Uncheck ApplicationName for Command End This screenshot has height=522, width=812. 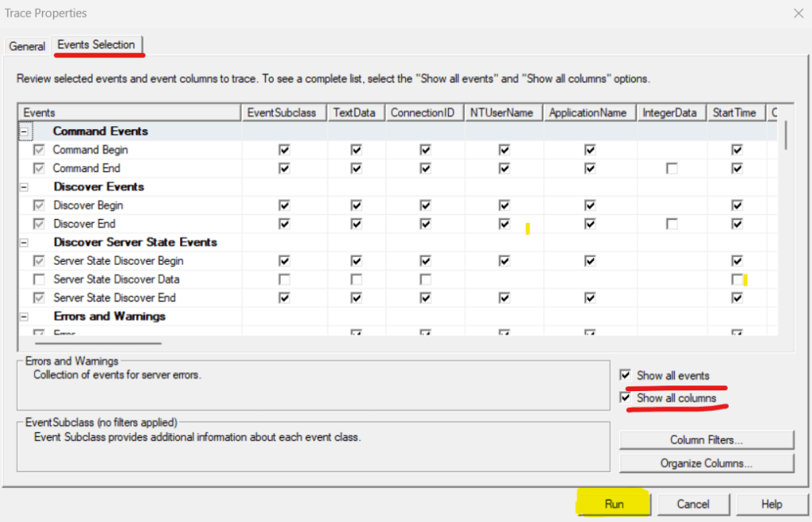pyautogui.click(x=589, y=168)
